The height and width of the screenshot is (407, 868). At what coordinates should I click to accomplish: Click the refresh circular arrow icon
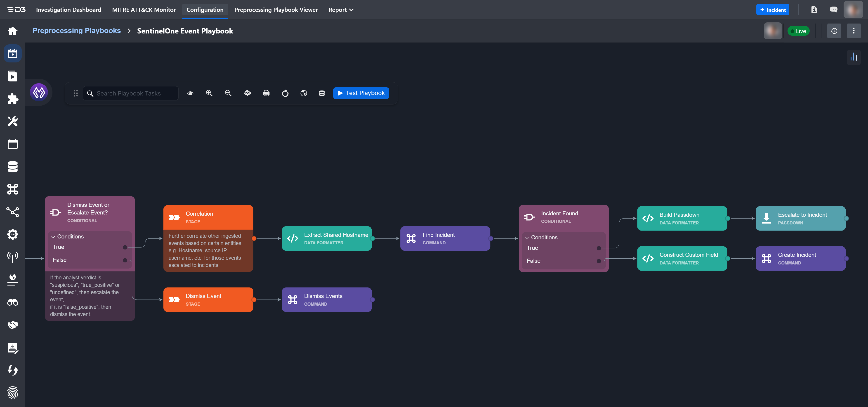285,93
